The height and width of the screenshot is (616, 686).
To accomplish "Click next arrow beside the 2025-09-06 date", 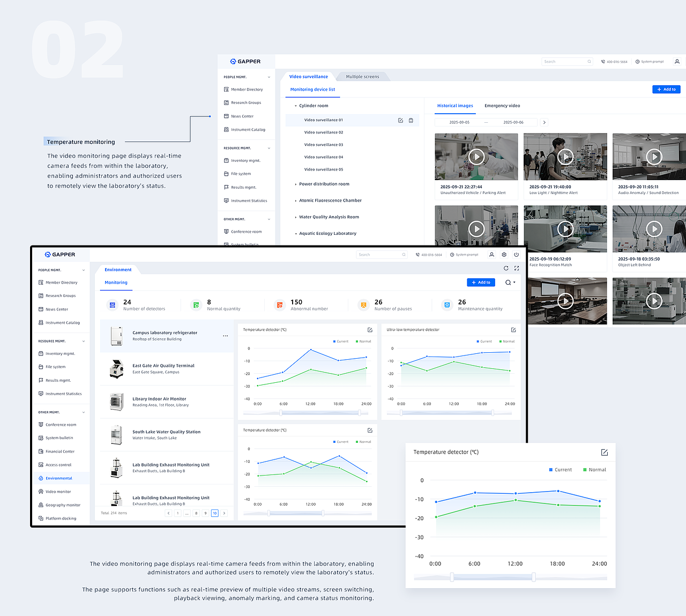I will pos(544,122).
